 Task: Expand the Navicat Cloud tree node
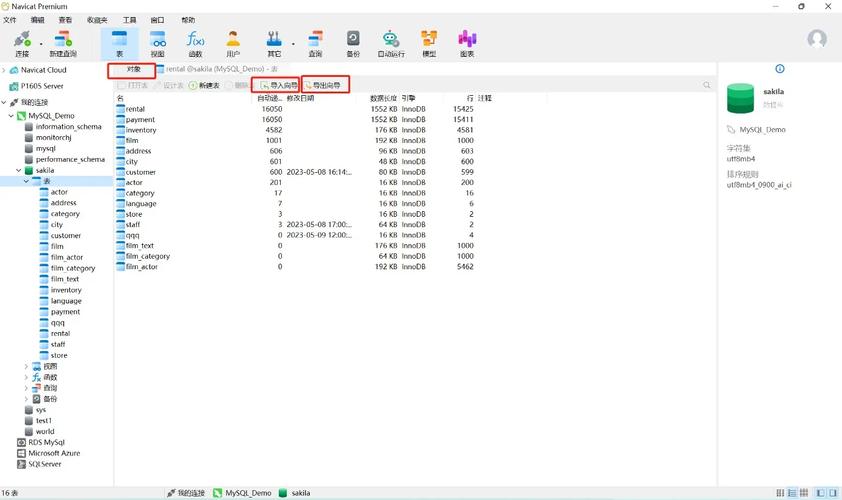click(x=5, y=70)
